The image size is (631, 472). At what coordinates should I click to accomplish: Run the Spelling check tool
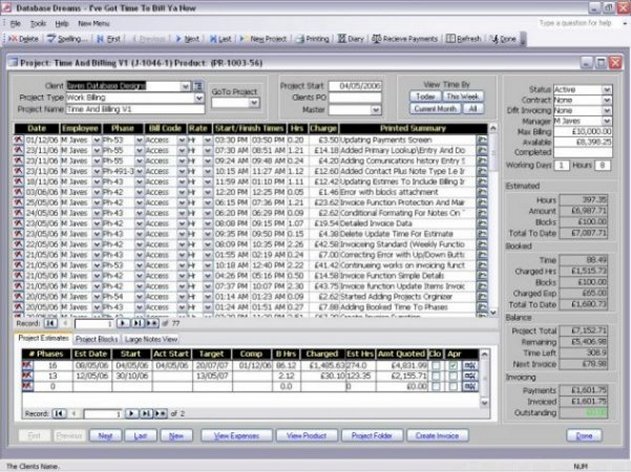tap(68, 39)
